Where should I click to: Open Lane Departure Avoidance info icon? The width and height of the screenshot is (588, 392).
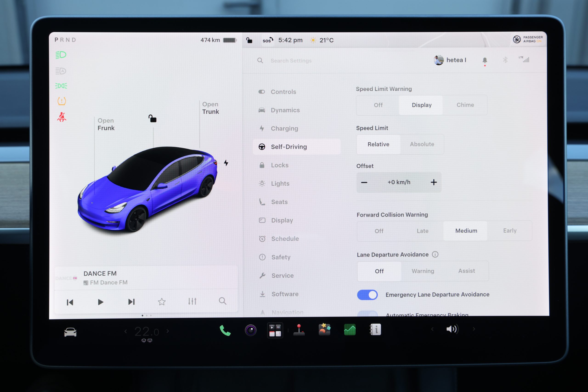click(x=435, y=254)
